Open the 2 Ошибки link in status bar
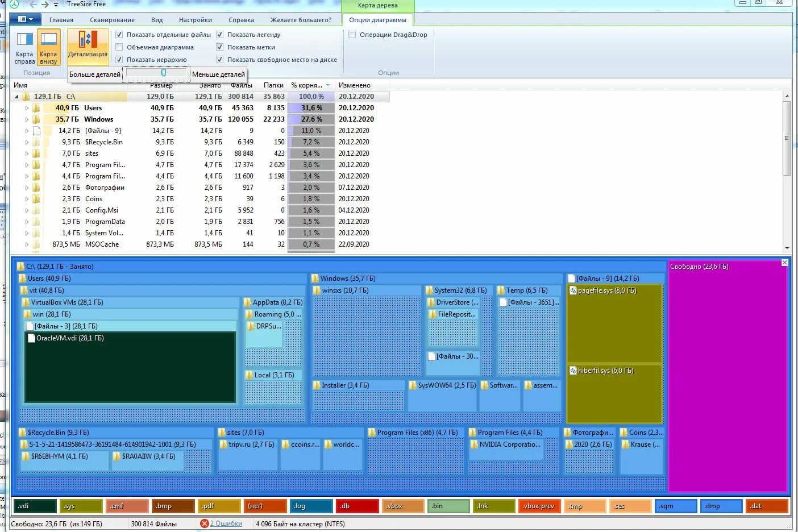 [226, 523]
